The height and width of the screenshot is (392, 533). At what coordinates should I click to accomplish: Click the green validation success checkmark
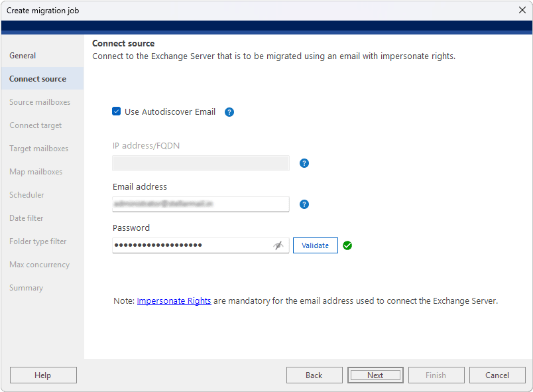tap(347, 245)
